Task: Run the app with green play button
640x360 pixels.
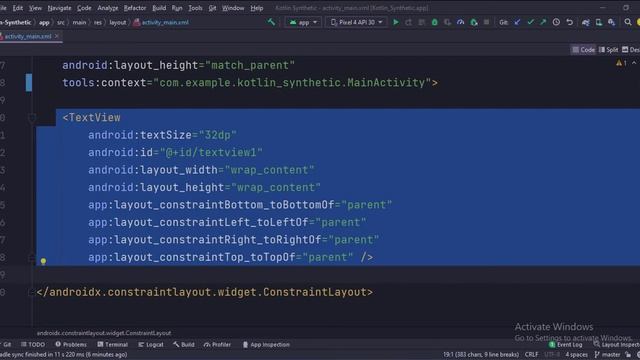Action: point(396,22)
